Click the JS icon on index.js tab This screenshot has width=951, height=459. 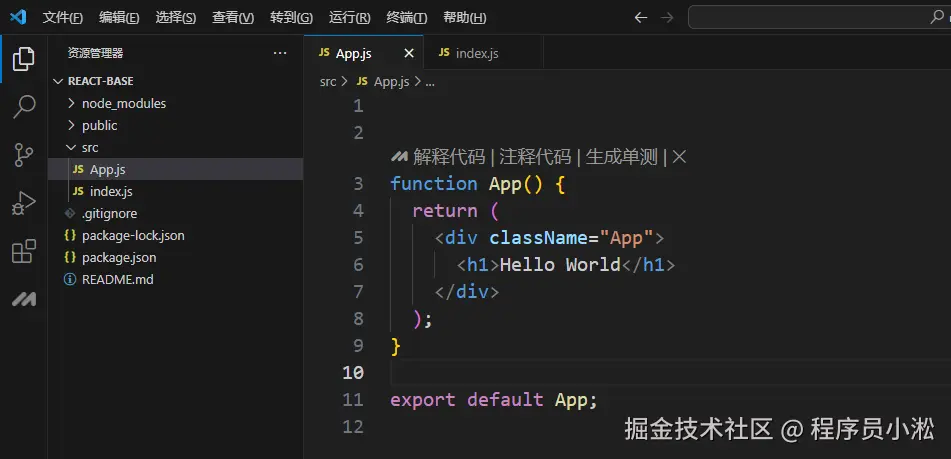point(444,53)
